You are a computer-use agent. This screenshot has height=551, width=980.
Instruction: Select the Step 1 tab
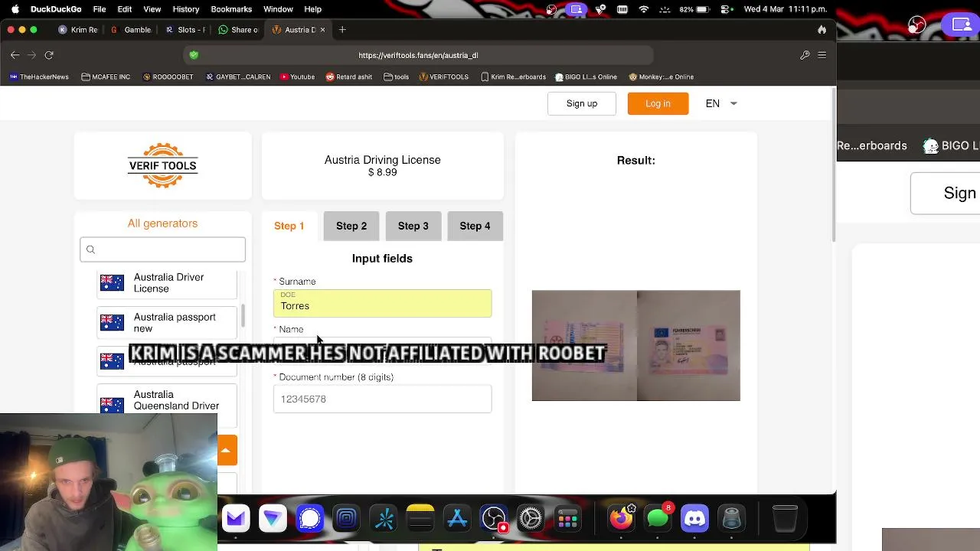coord(289,226)
